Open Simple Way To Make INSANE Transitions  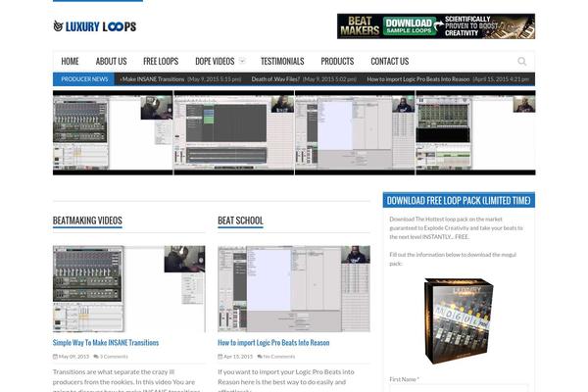(x=106, y=342)
